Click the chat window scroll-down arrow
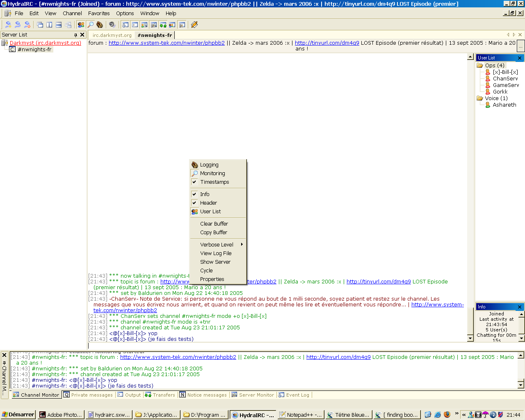The width and height of the screenshot is (525, 420). point(470,338)
